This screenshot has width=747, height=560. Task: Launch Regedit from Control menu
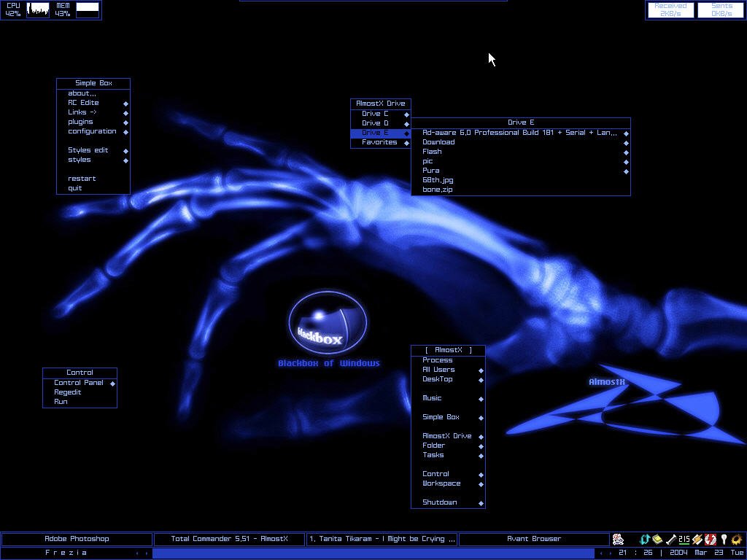coord(80,393)
